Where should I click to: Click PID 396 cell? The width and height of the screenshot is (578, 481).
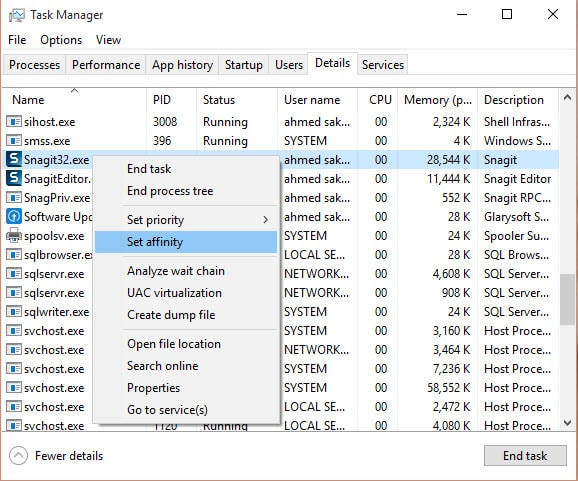pyautogui.click(x=162, y=141)
